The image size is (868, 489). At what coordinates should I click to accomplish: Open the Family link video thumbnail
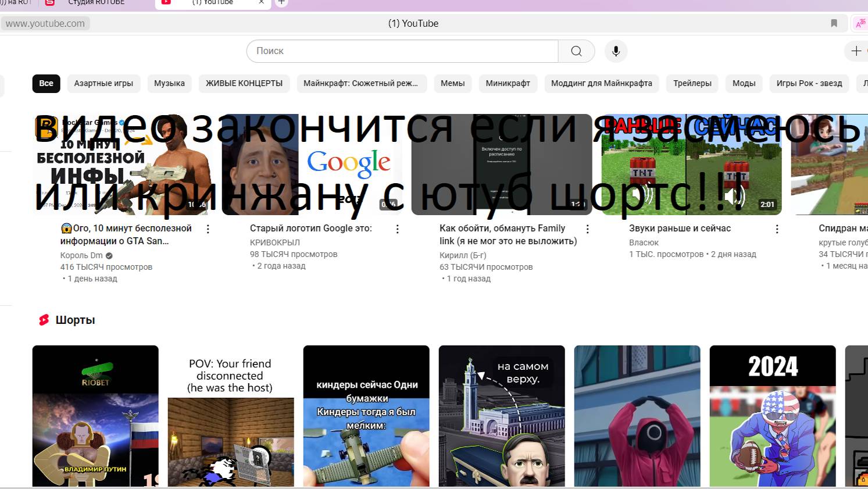coord(502,165)
